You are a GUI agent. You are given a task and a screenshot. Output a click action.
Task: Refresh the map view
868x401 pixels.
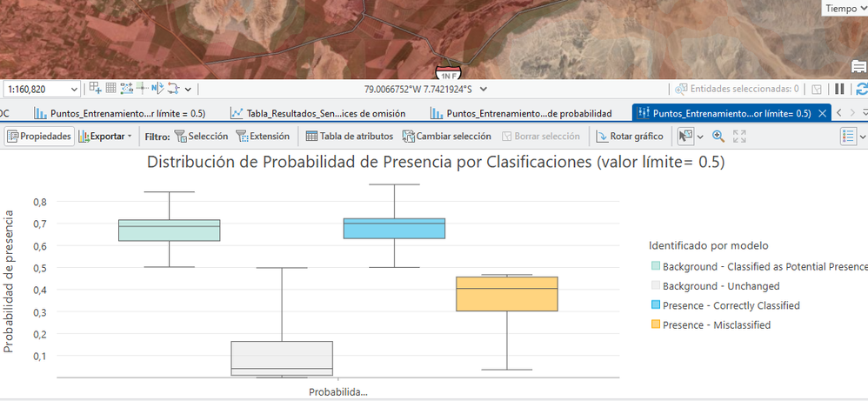(x=861, y=89)
